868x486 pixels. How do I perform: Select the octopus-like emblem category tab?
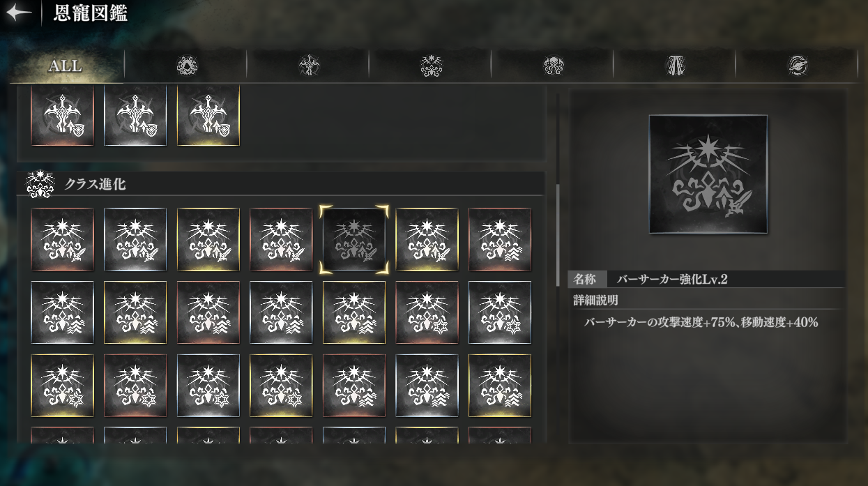(553, 66)
